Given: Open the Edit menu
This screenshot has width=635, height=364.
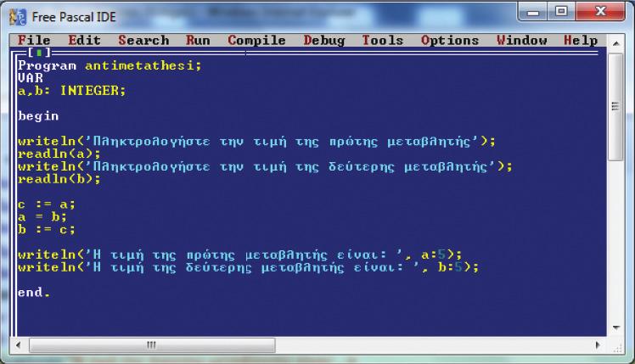Looking at the screenshot, I should [x=84, y=40].
